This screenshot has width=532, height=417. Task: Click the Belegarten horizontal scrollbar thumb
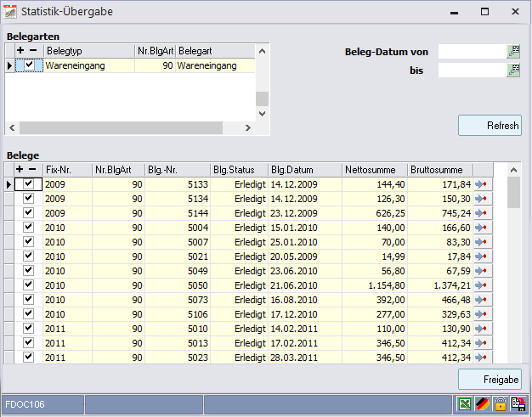coord(121,127)
